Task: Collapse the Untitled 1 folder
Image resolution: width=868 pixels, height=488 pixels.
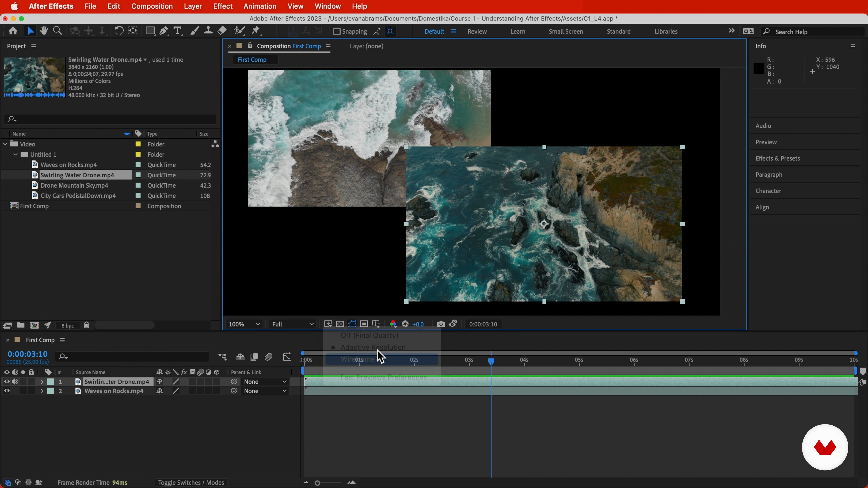Action: click(15, 155)
